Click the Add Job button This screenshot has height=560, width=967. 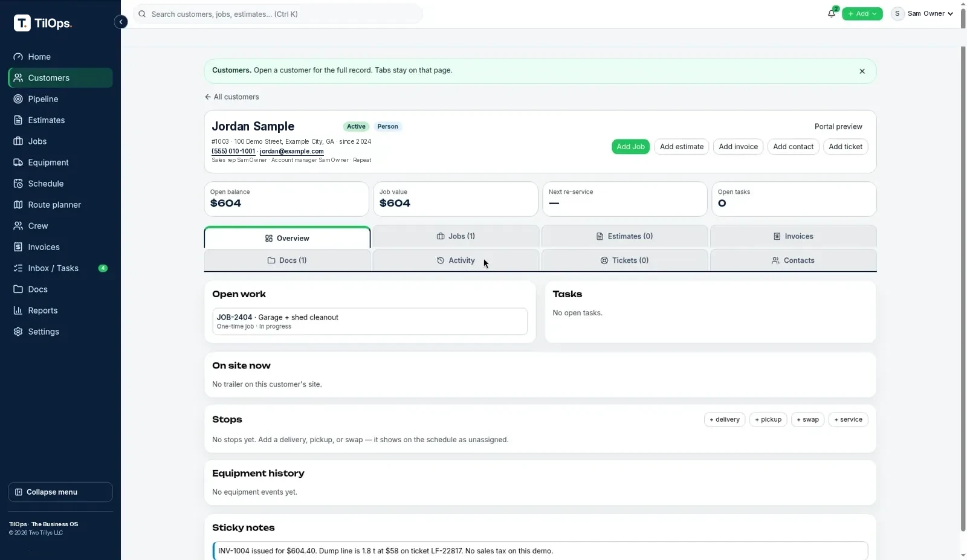(630, 147)
